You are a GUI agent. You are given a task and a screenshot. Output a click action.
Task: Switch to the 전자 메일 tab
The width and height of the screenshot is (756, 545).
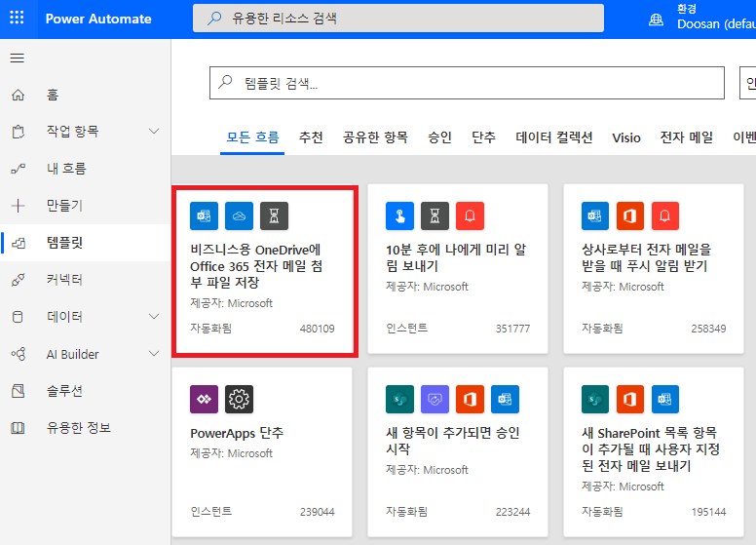point(687,137)
